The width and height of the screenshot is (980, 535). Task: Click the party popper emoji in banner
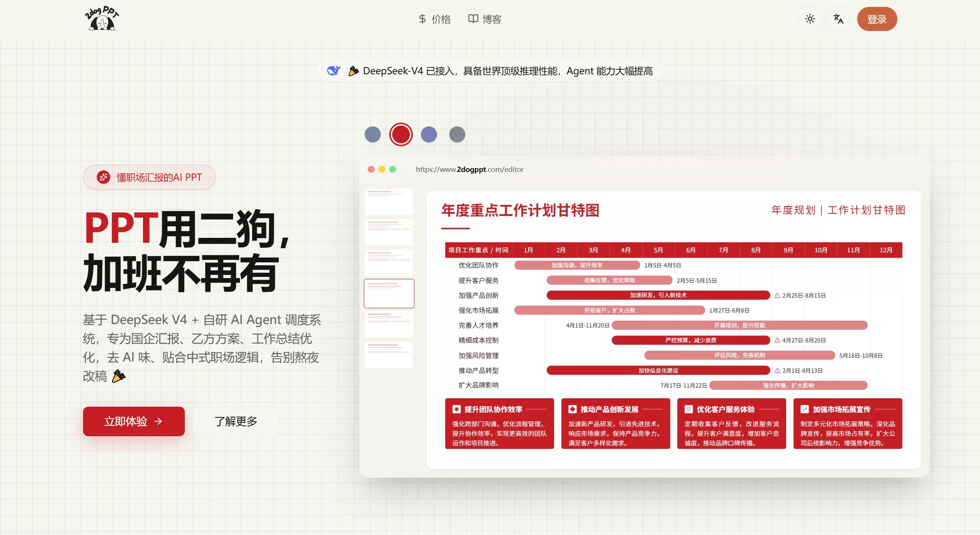coord(353,71)
